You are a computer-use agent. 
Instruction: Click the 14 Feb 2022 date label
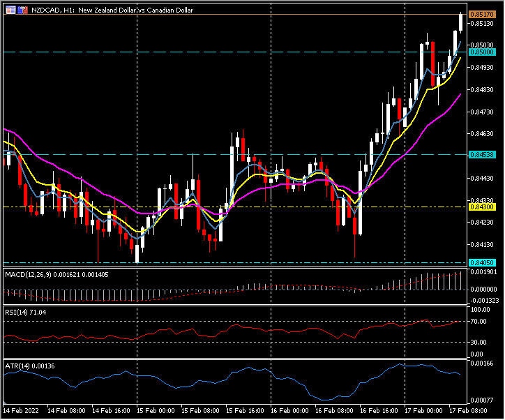21,411
